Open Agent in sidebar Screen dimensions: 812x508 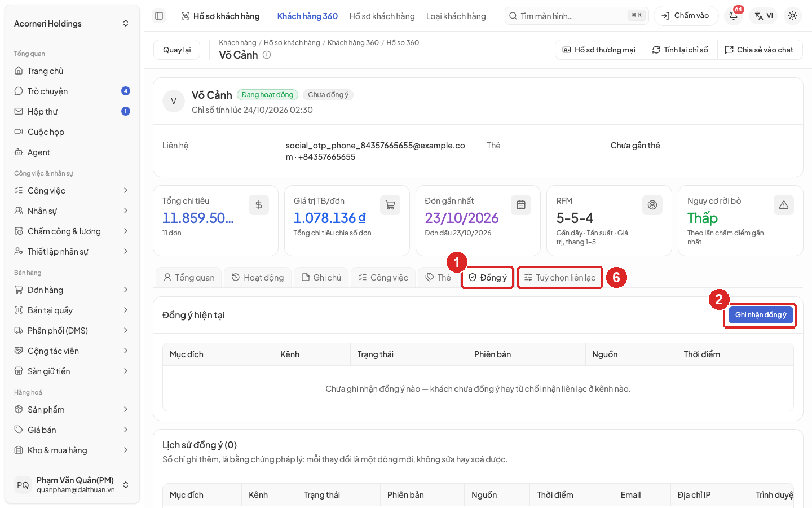pos(72,152)
